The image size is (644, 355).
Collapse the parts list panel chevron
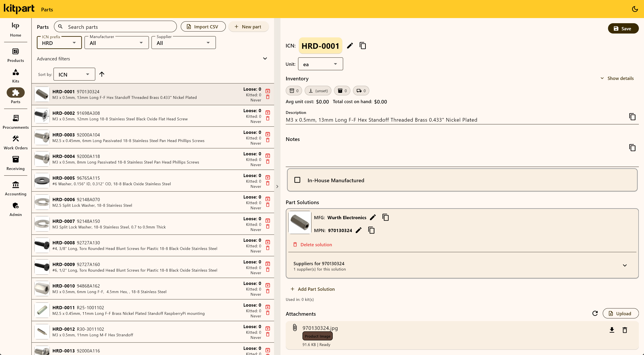277,187
